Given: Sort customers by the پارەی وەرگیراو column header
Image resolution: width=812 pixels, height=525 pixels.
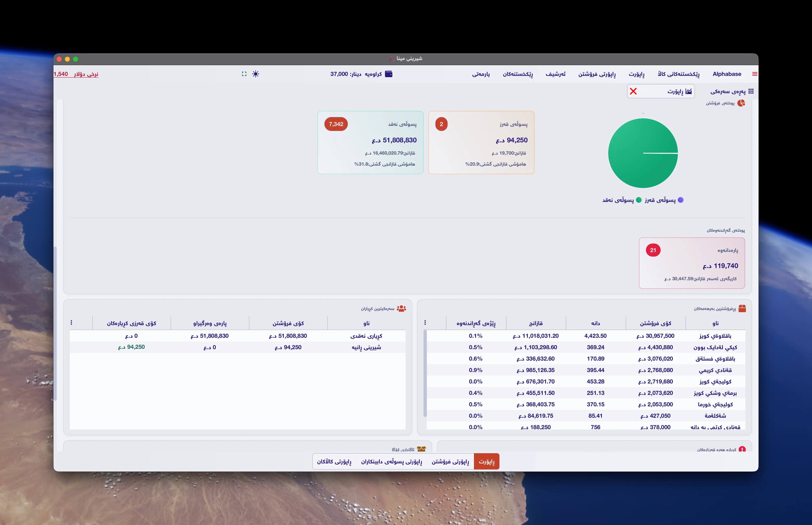Looking at the screenshot, I should point(210,323).
